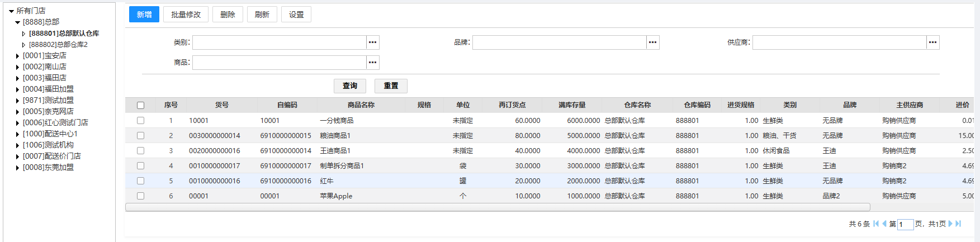
Task: Expand the [888801]总部默认仓库 node
Action: (23, 34)
